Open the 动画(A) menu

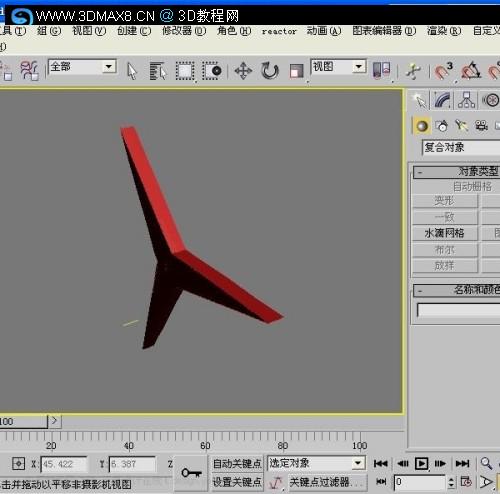324,31
